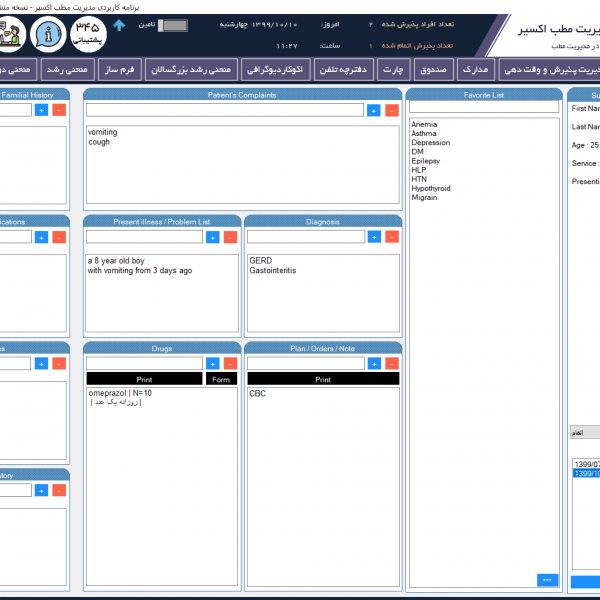Click the info icon in the header
The width and height of the screenshot is (600, 600).
point(49,34)
